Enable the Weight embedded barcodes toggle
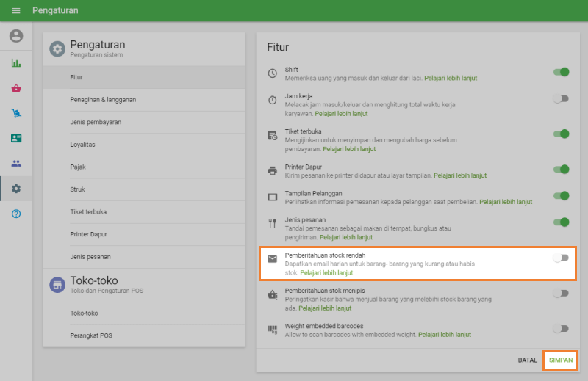The height and width of the screenshot is (381, 588). pos(562,329)
